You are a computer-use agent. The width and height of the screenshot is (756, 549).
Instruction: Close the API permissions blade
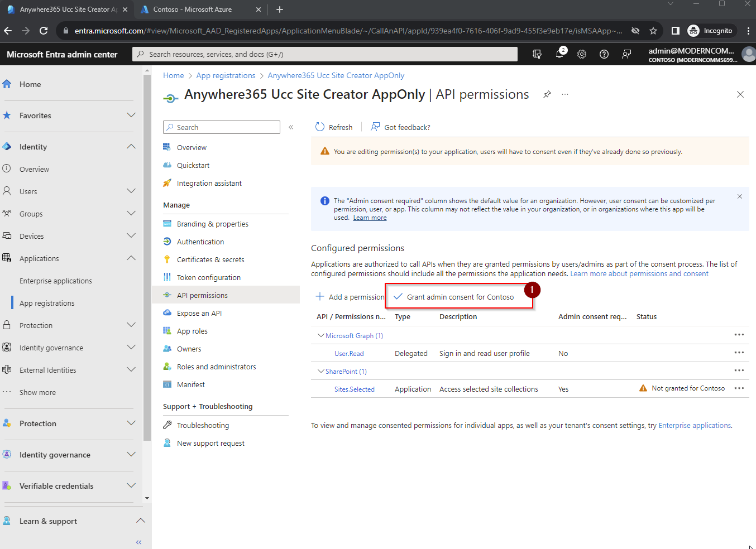(740, 94)
